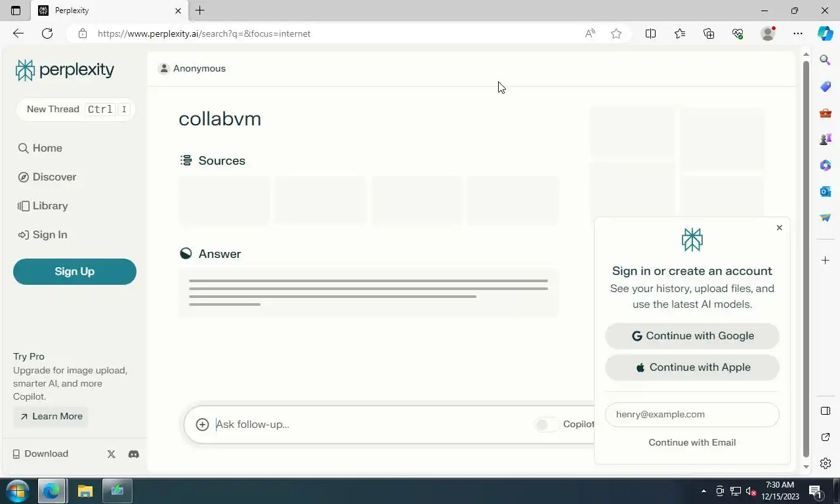840x504 pixels.
Task: Add this page to favorites star
Action: (x=616, y=33)
